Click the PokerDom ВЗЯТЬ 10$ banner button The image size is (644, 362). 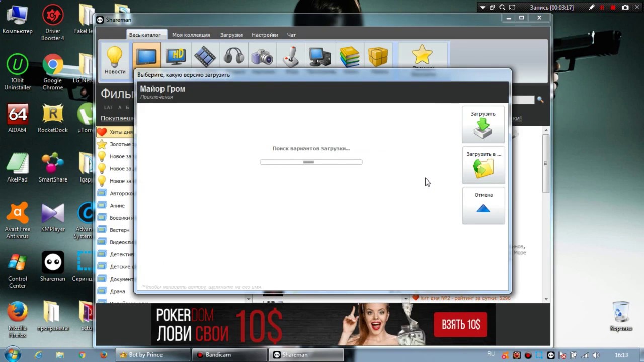coord(461,324)
